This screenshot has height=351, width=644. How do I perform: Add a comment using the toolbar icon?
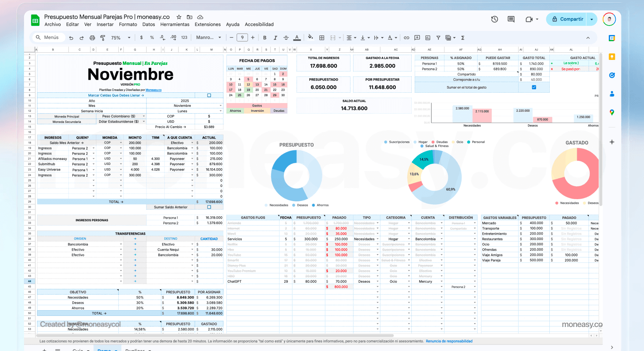pos(417,38)
